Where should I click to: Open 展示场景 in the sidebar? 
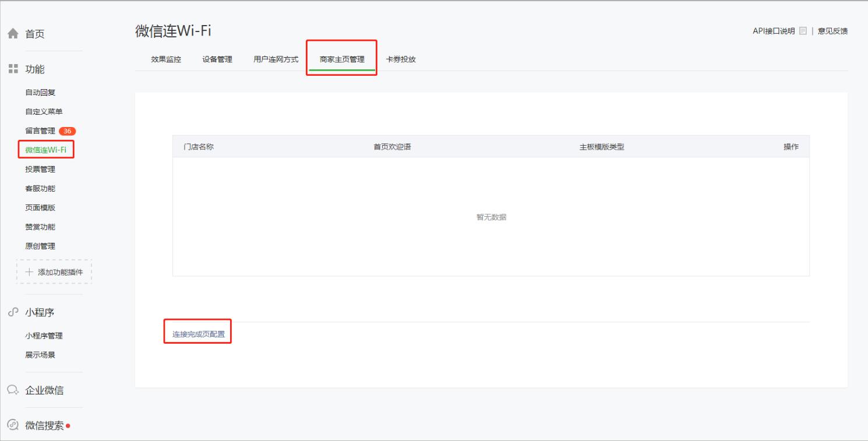tap(40, 355)
